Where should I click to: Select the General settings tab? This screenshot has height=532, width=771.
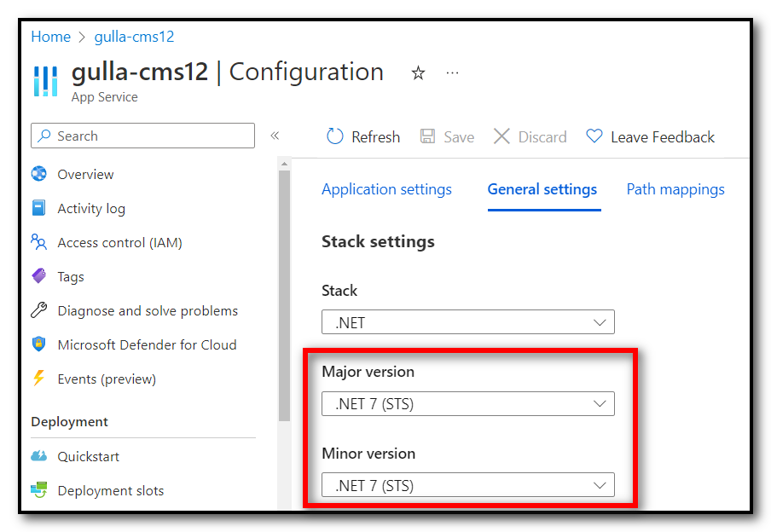pos(542,189)
